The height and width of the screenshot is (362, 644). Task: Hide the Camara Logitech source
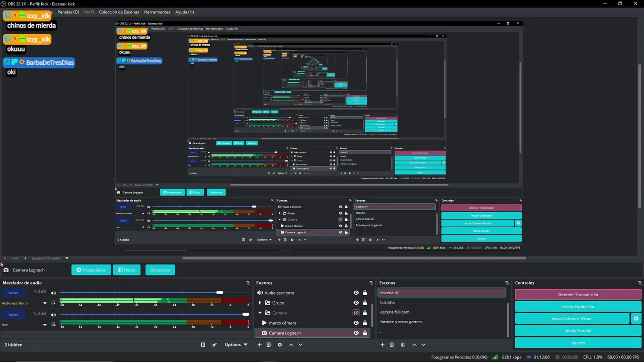pyautogui.click(x=356, y=333)
